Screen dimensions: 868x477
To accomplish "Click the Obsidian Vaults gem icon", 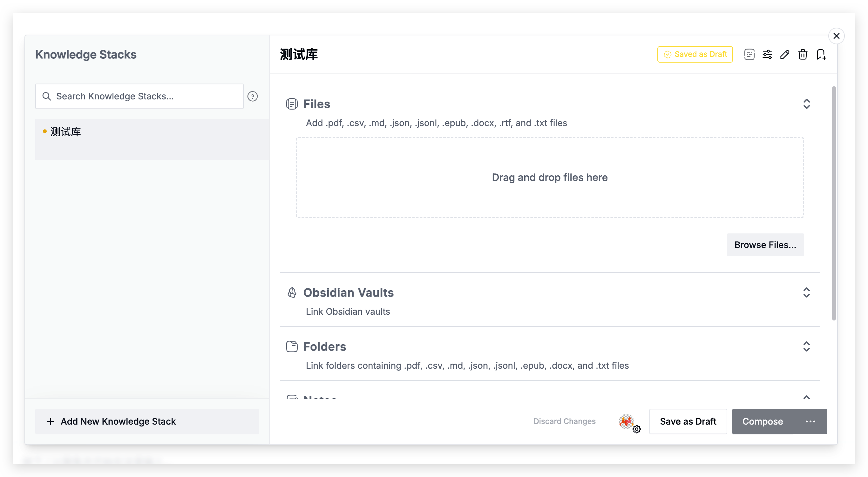I will coord(292,292).
